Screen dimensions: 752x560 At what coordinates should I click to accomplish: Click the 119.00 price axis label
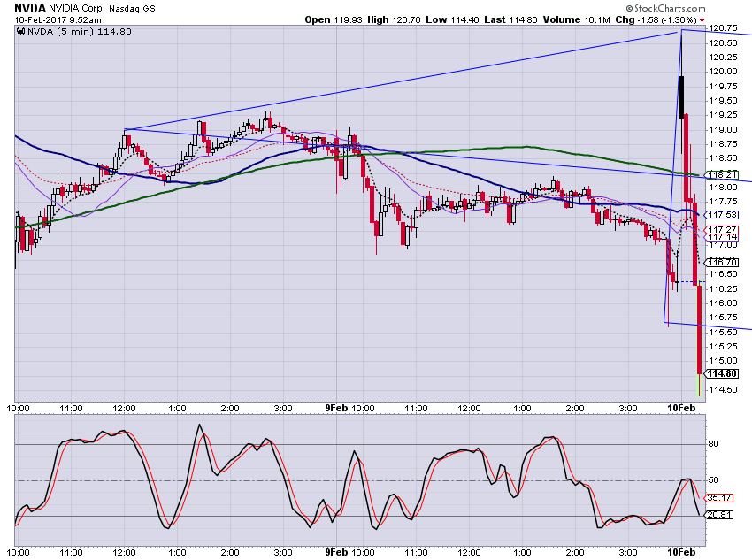tap(723, 129)
